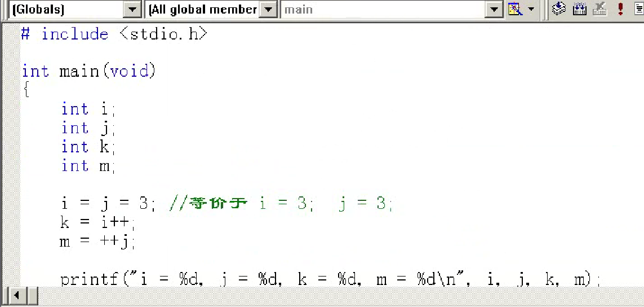Click the green '//等价于' comment text
This screenshot has width=644, height=307.
pos(208,203)
